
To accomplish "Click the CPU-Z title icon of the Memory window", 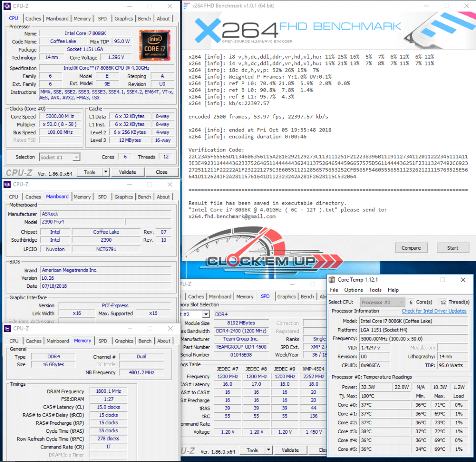I will [7, 329].
